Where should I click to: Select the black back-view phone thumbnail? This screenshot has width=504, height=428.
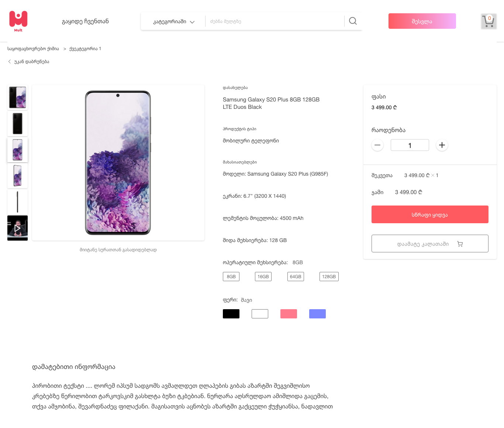[x=17, y=124]
